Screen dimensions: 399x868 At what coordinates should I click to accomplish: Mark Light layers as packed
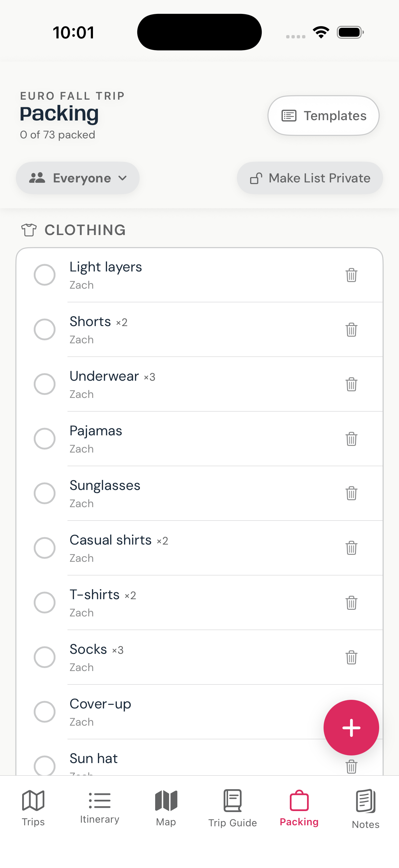[x=44, y=275]
